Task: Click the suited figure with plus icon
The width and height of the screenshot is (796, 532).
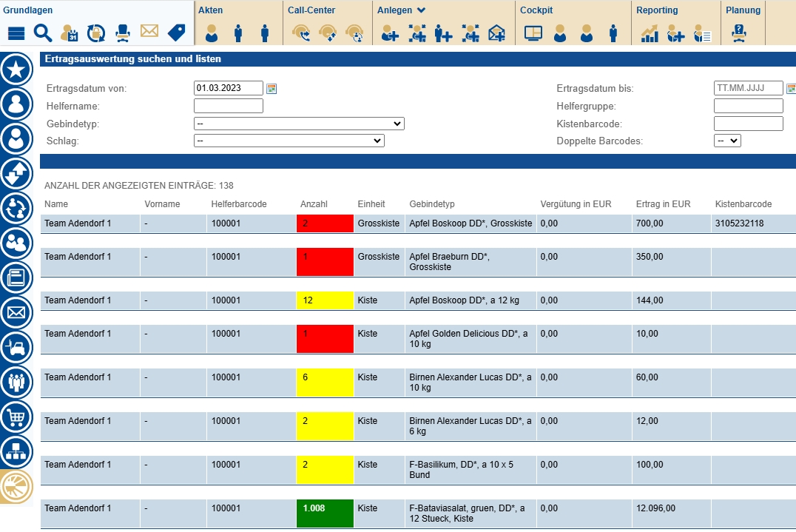Action: (x=443, y=33)
